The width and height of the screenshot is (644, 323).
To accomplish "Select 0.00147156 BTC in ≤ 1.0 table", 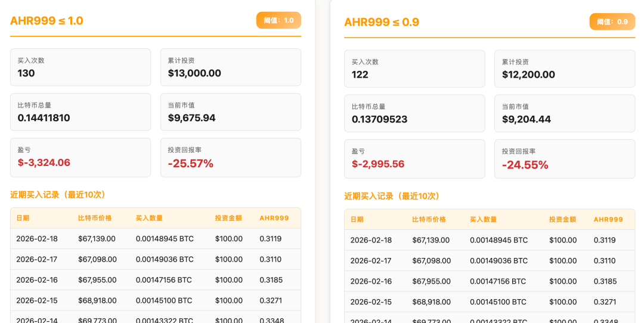I will coord(164,280).
